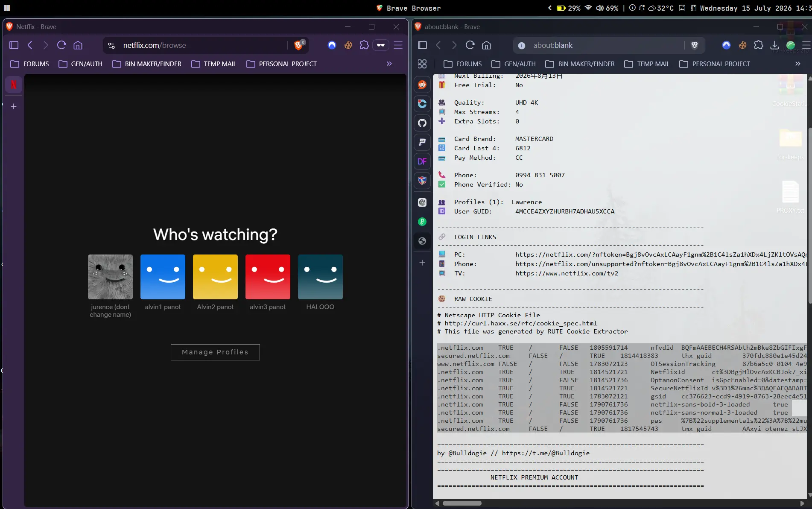
Task: Click the TV netflix.com/tv2 link text
Action: [x=567, y=273]
